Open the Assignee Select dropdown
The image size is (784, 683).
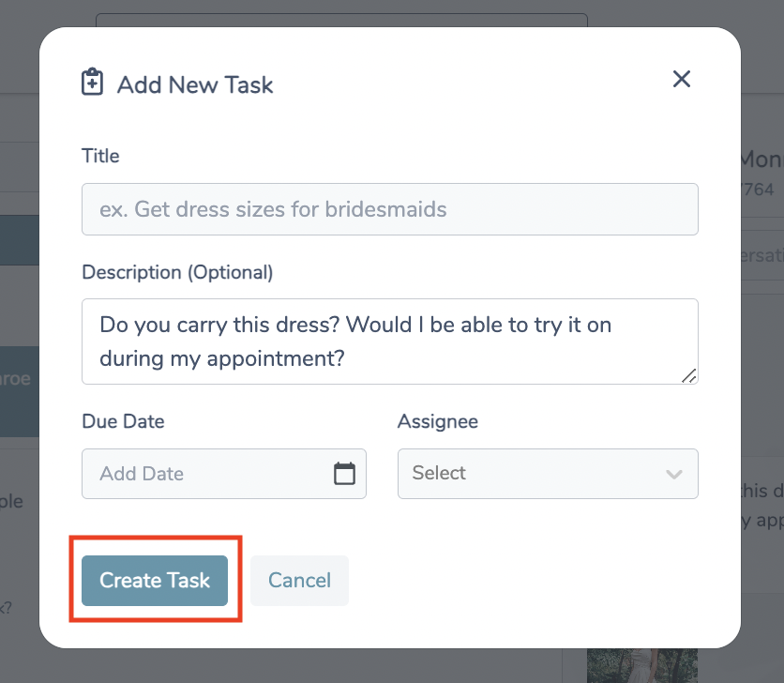click(547, 474)
